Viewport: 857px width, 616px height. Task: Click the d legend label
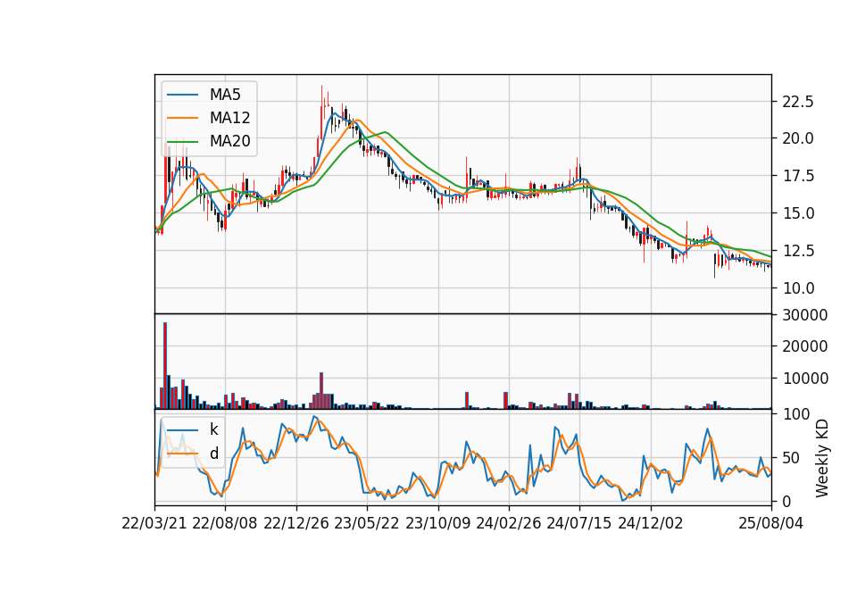click(214, 454)
